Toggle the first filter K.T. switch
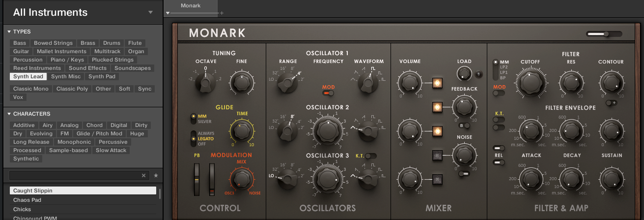 point(499,120)
